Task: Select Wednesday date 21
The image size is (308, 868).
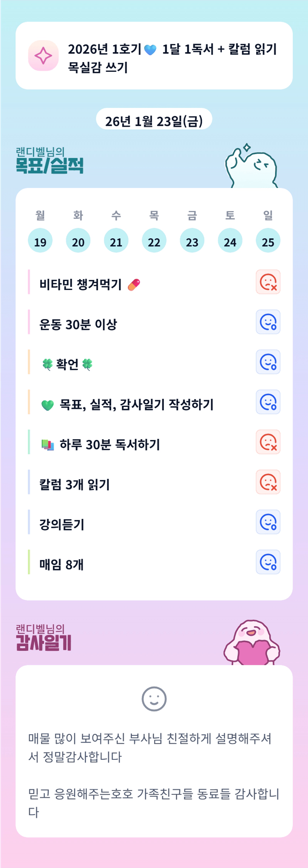Action: (x=116, y=240)
